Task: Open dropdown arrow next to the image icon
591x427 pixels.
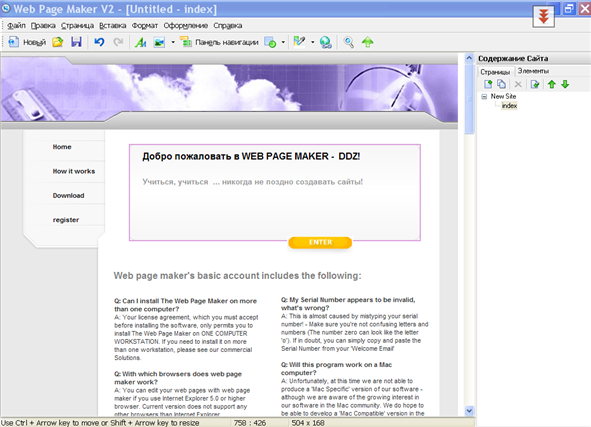Action: (173, 42)
